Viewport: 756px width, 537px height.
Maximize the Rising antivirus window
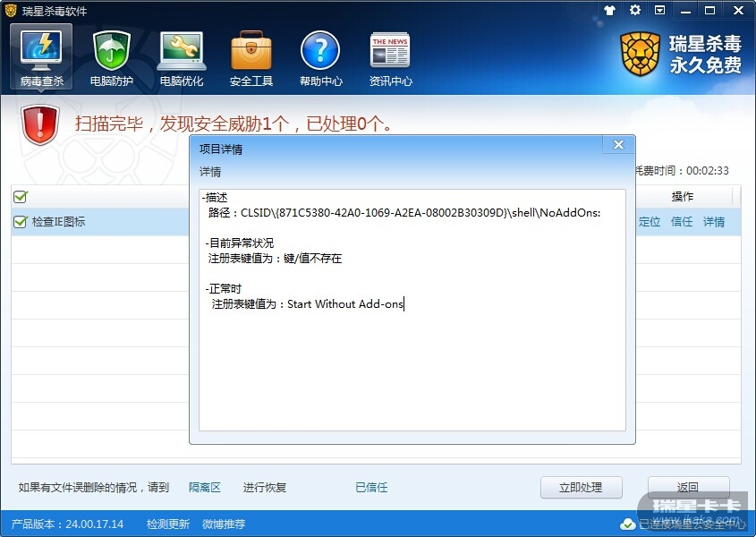[710, 10]
